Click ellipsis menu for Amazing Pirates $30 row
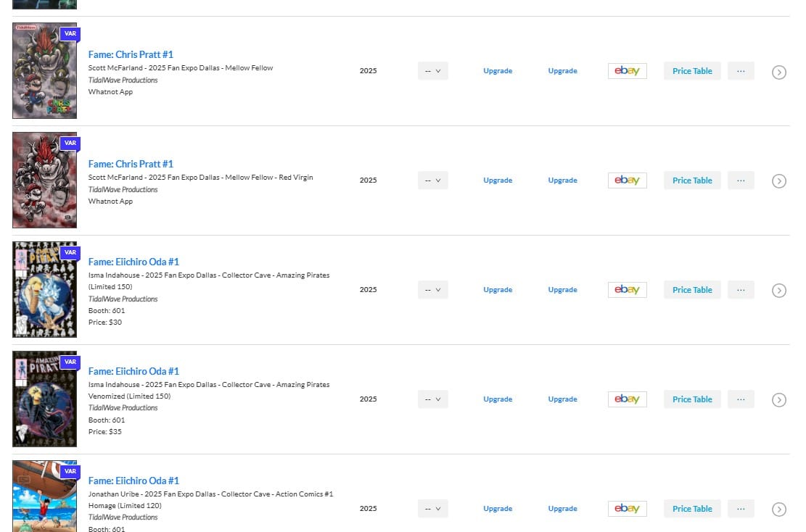Screen dimensions: 806x532 click(x=740, y=290)
